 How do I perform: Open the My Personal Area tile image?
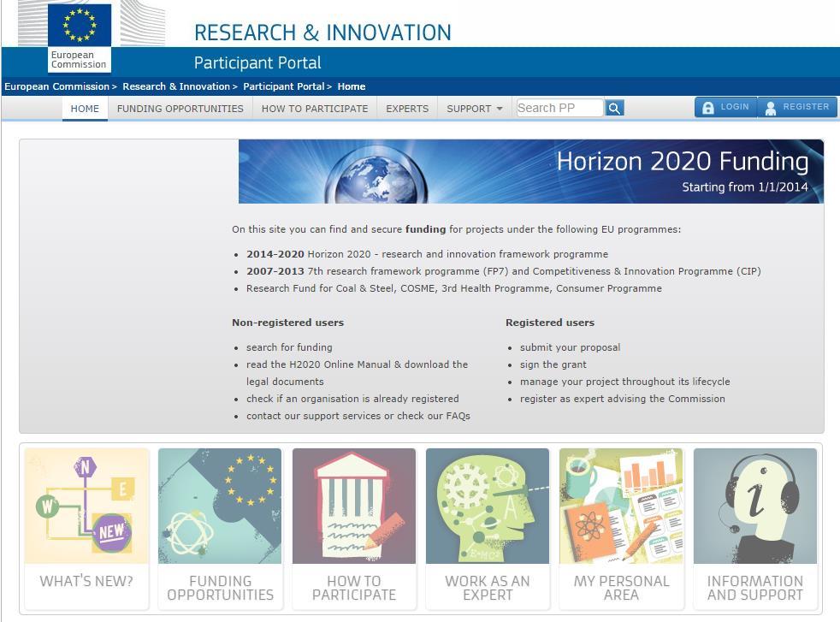tap(621, 506)
